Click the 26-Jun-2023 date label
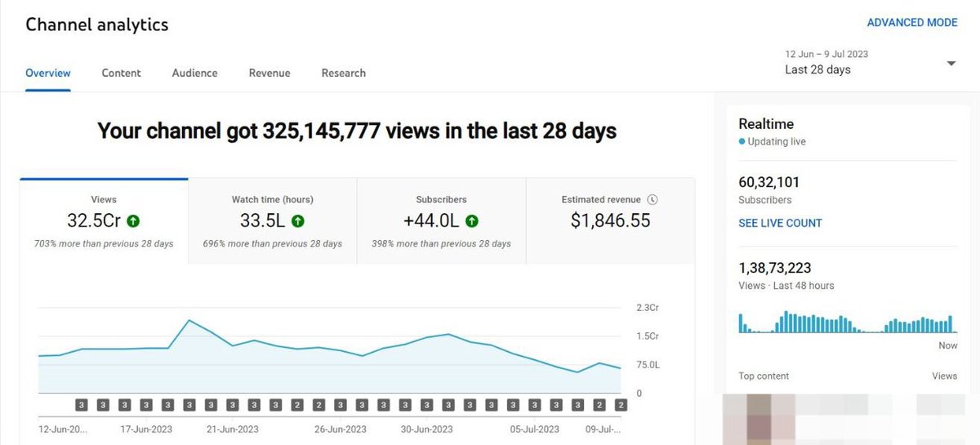980x445 pixels. pyautogui.click(x=341, y=429)
